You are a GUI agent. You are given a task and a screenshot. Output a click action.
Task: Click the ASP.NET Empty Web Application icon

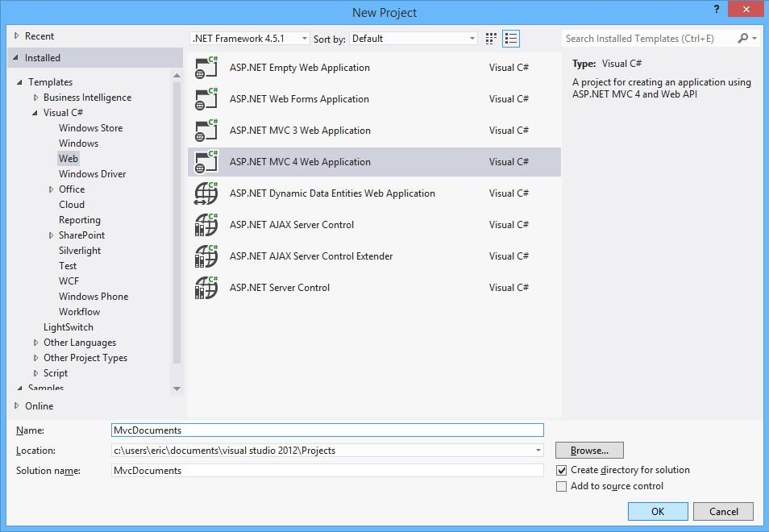(x=206, y=68)
